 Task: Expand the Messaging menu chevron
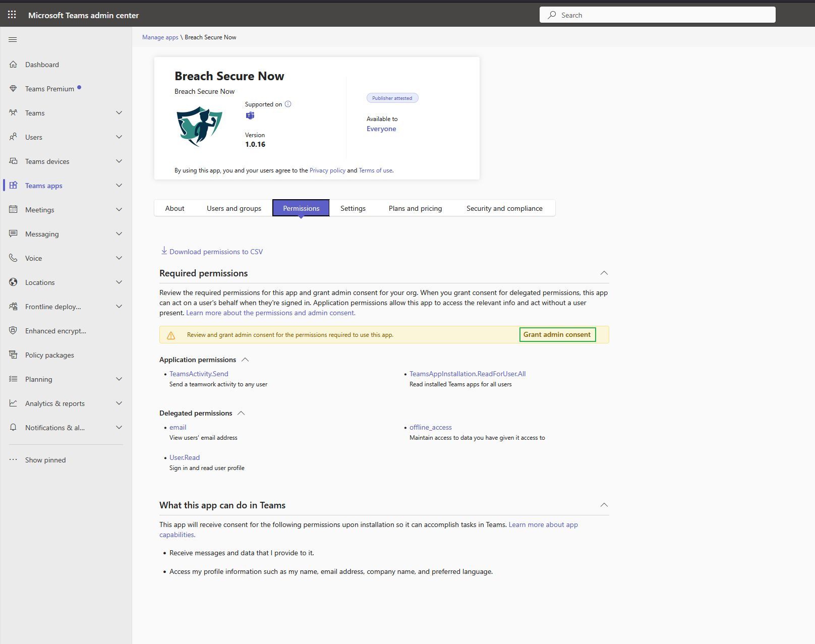click(x=119, y=234)
